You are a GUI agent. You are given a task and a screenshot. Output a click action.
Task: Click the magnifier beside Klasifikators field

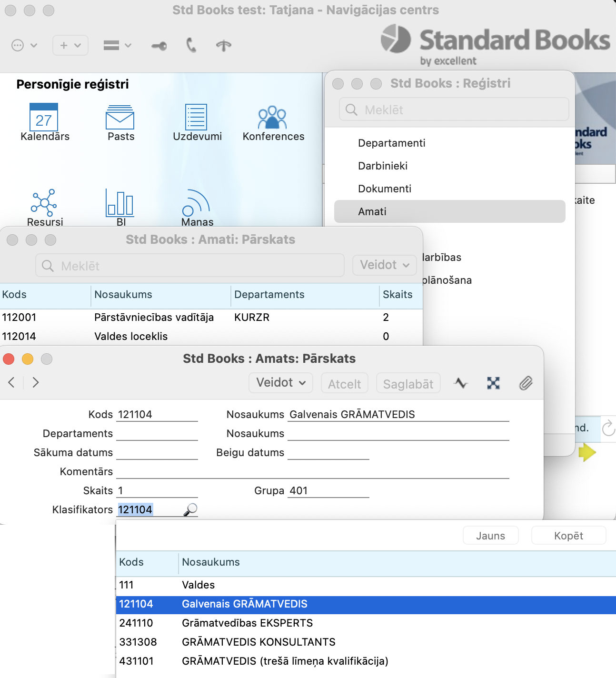[x=190, y=509]
